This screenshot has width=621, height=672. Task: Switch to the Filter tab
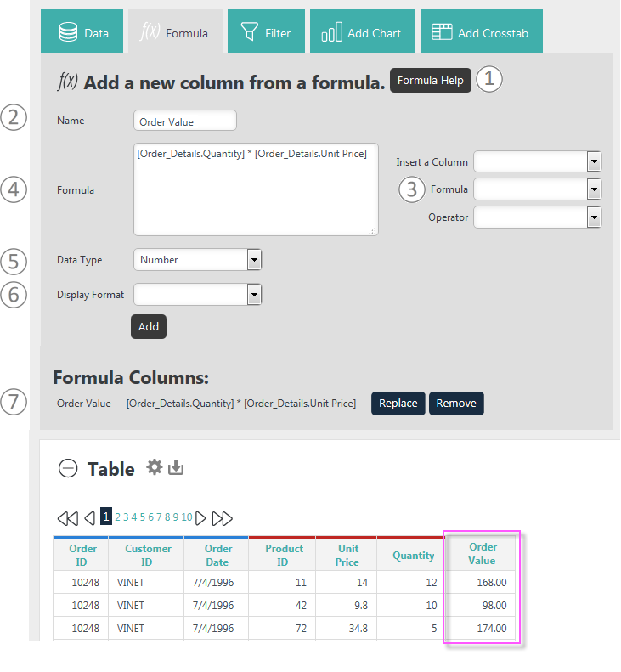point(266,31)
